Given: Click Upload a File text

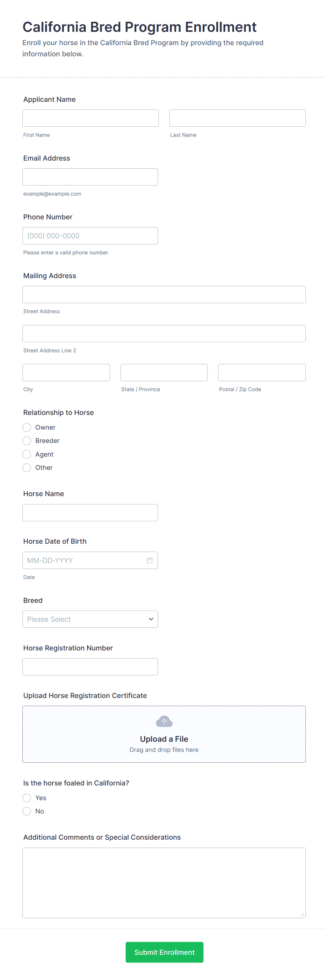Looking at the screenshot, I should coord(164,739).
